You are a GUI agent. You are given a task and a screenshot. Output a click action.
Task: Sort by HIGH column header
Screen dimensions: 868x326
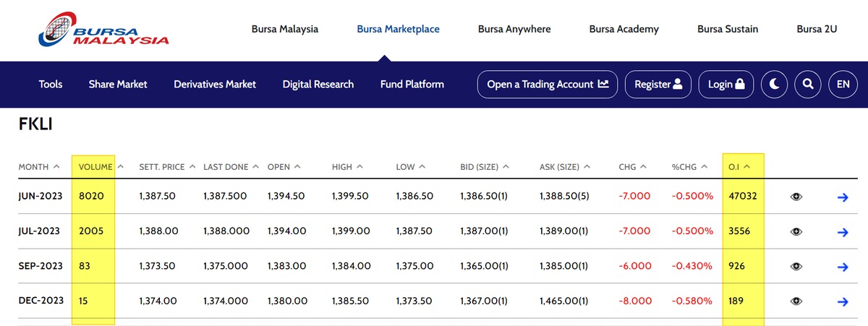click(x=347, y=167)
